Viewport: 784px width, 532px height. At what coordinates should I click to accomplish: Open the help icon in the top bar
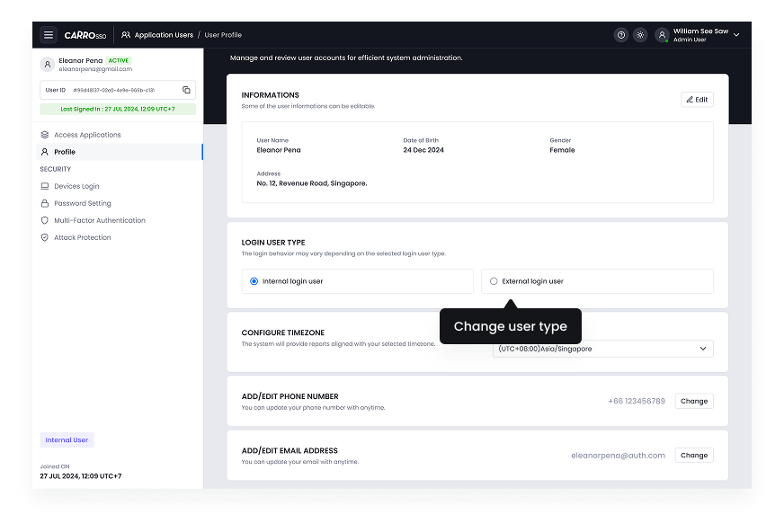[x=620, y=35]
